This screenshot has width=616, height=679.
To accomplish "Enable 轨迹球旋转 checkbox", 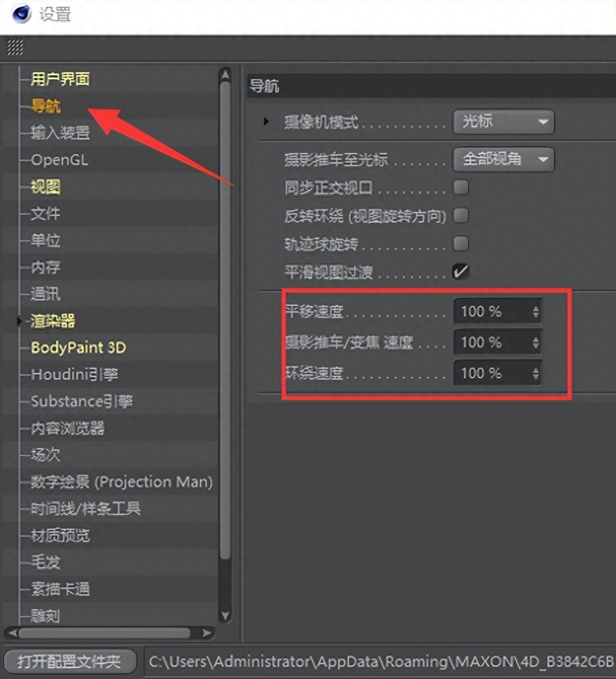I will click(x=461, y=244).
